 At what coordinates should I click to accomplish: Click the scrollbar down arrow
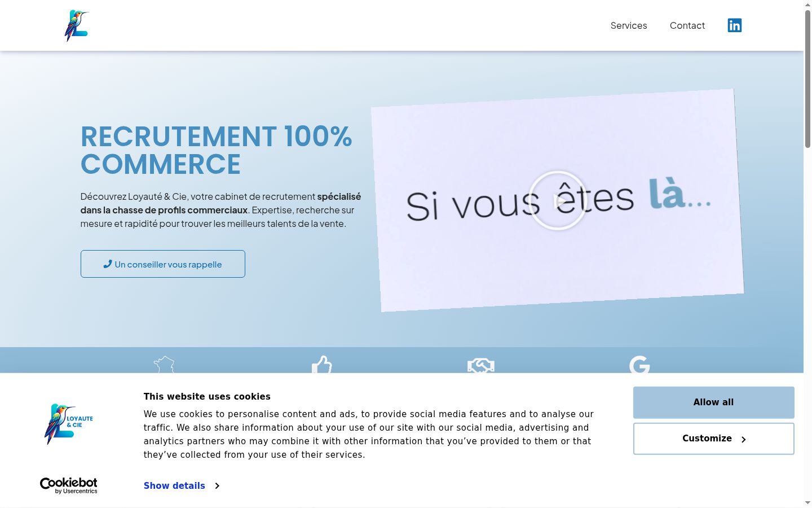(807, 502)
